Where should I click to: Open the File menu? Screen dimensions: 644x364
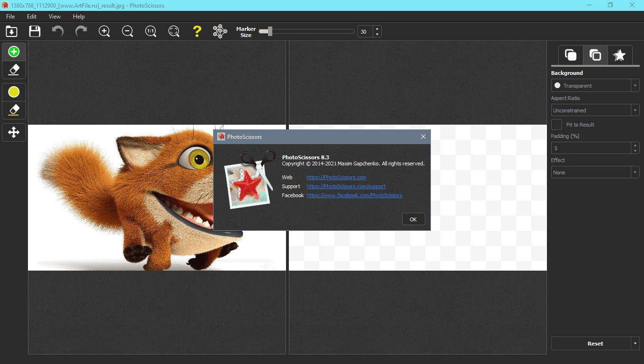coord(10,17)
